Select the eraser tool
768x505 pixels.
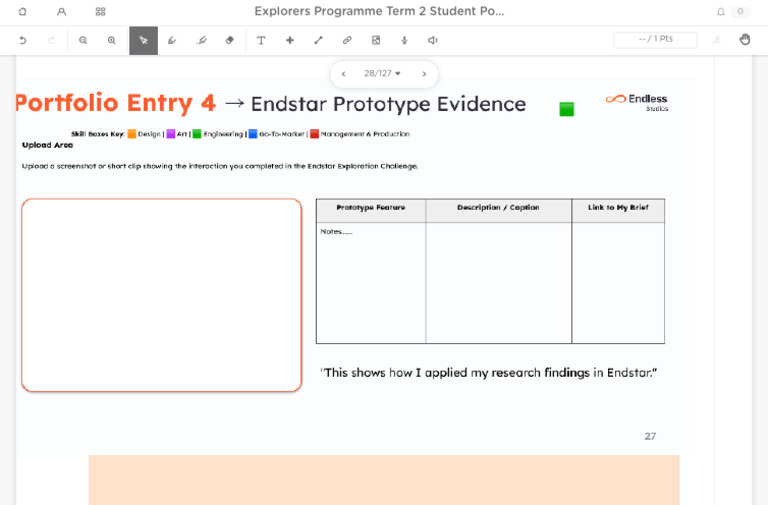tap(230, 40)
